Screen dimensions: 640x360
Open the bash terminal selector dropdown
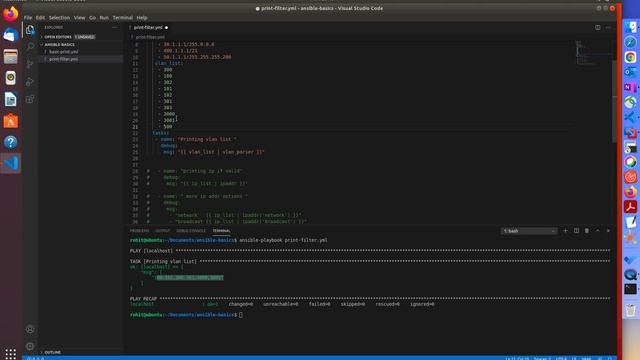tap(529, 231)
